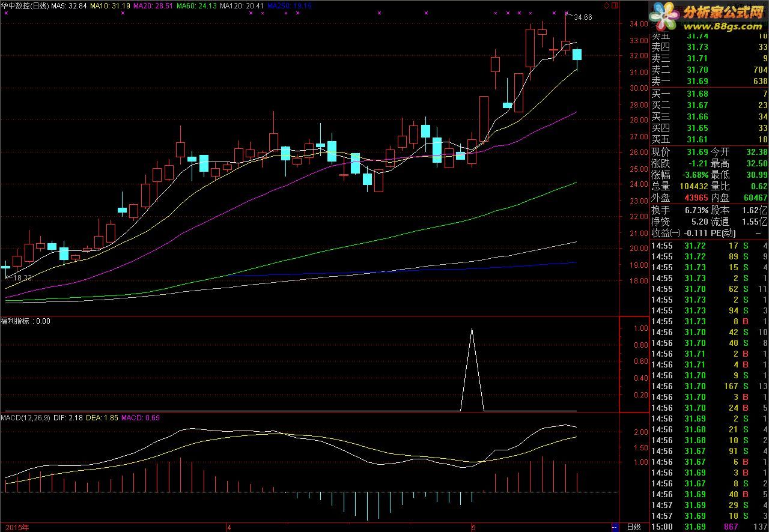
Task: Click the blue "--" button left of 日线
Action: (615, 527)
